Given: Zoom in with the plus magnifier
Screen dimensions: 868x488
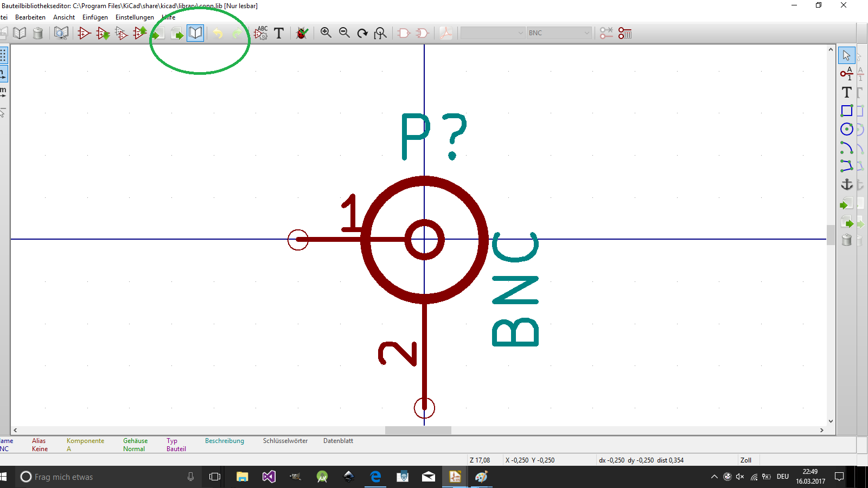Looking at the screenshot, I should (x=326, y=33).
